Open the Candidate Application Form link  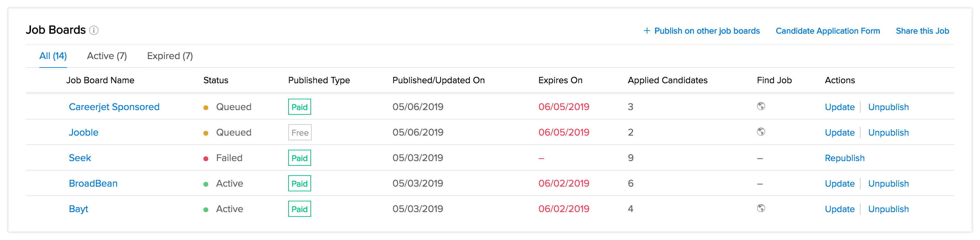point(827,31)
